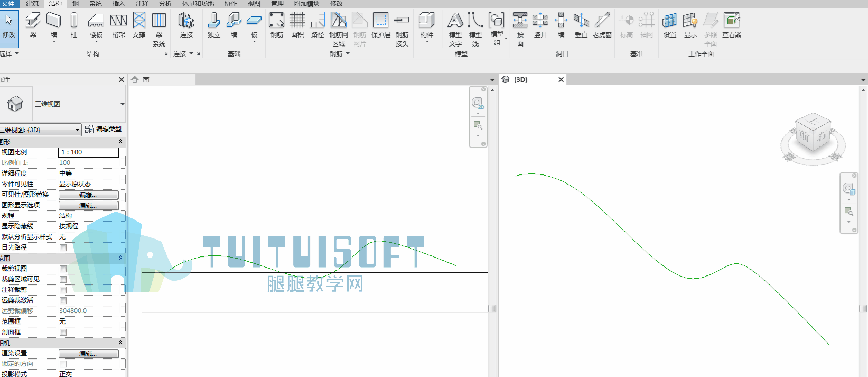Open the work plane Viewer (查看器)
The height and width of the screenshot is (377, 868).
pos(732,25)
